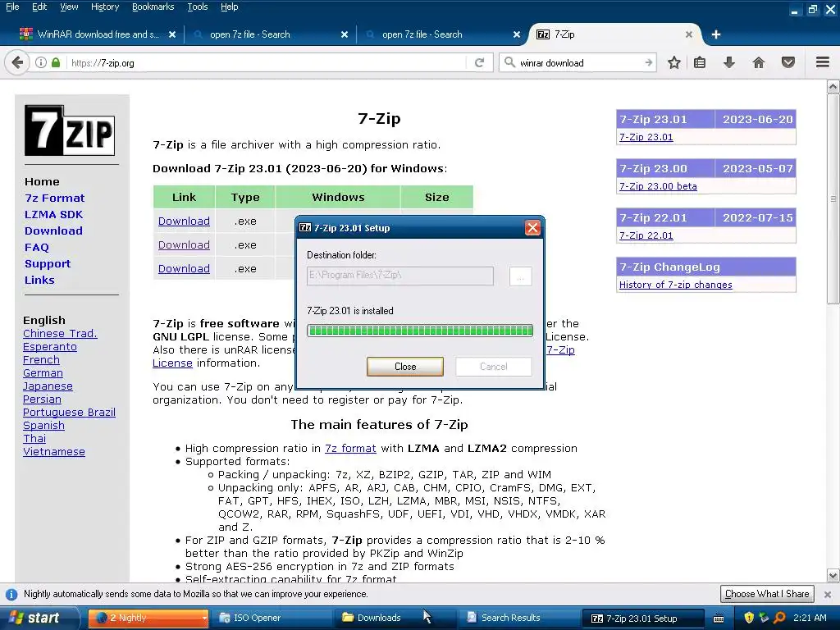Close the first 'open 7z file' tab
Screen dimensions: 840x630
tap(345, 34)
